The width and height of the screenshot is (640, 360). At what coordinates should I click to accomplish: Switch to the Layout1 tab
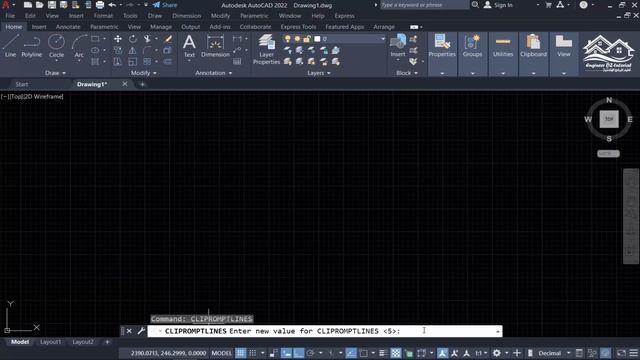[51, 342]
